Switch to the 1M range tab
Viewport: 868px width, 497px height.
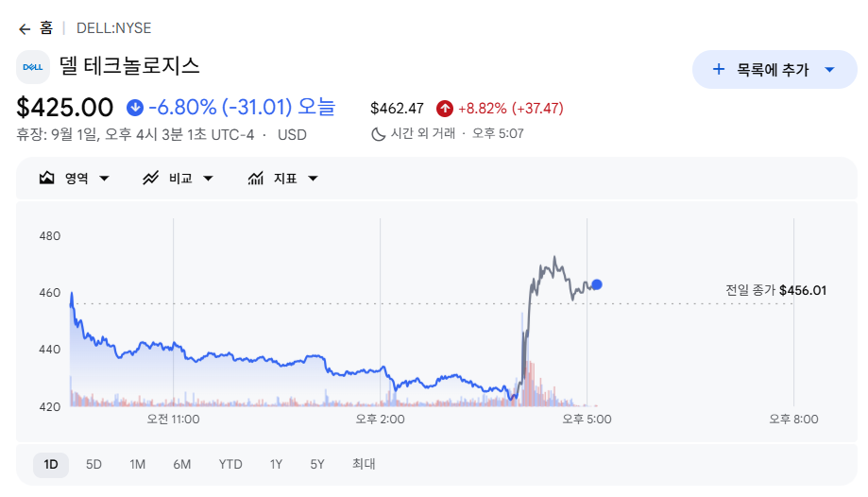(x=137, y=464)
